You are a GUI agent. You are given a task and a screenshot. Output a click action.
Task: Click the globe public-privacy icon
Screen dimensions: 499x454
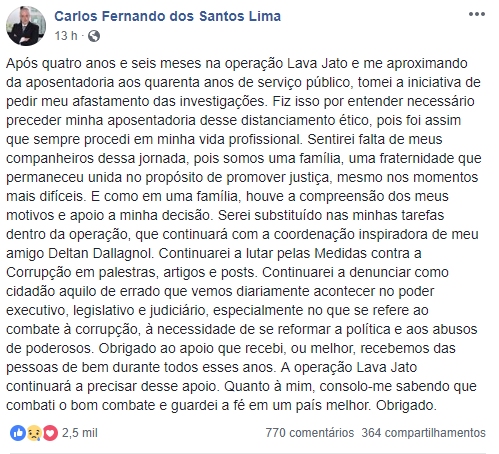pyautogui.click(x=94, y=36)
